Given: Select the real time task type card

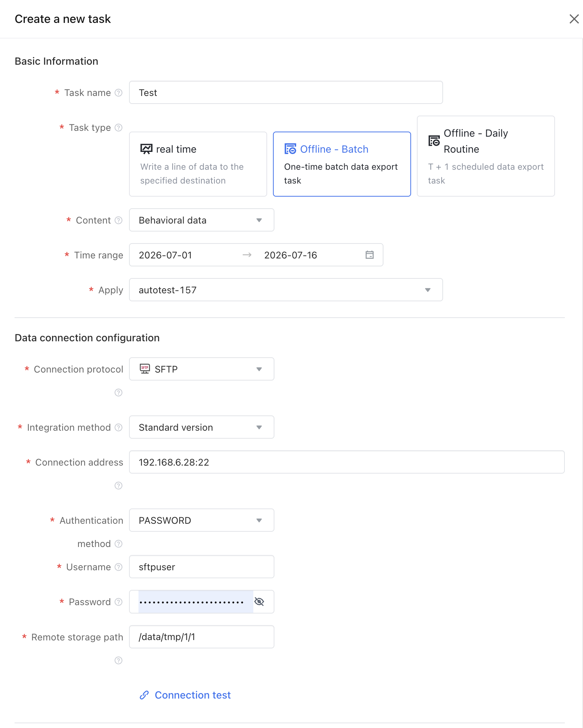Looking at the screenshot, I should coord(198,164).
